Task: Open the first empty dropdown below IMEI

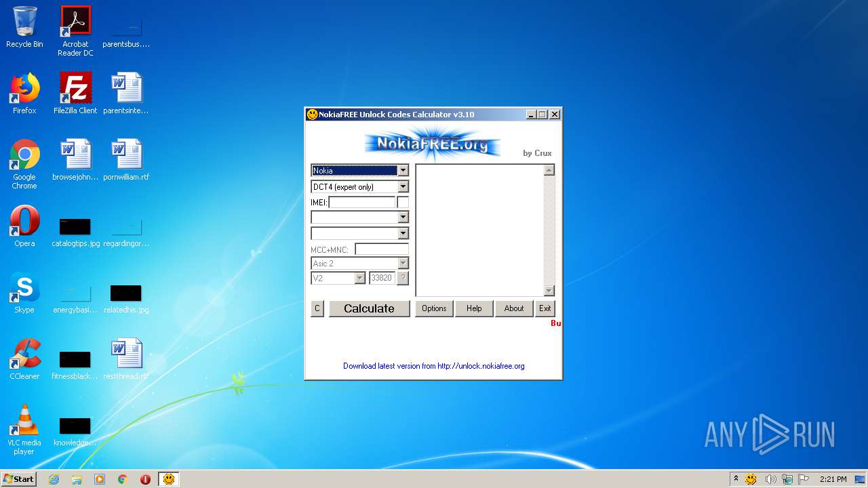Action: [403, 217]
